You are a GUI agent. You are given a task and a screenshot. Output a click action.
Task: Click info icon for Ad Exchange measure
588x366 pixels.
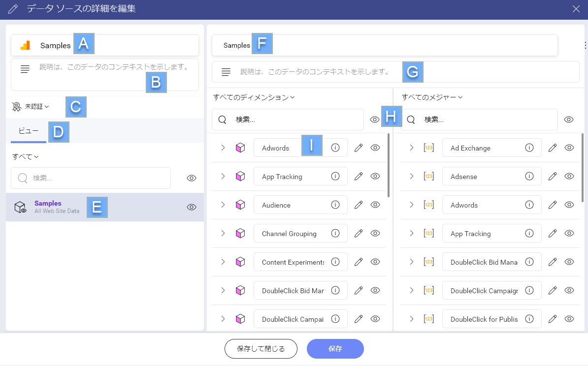pyautogui.click(x=529, y=148)
